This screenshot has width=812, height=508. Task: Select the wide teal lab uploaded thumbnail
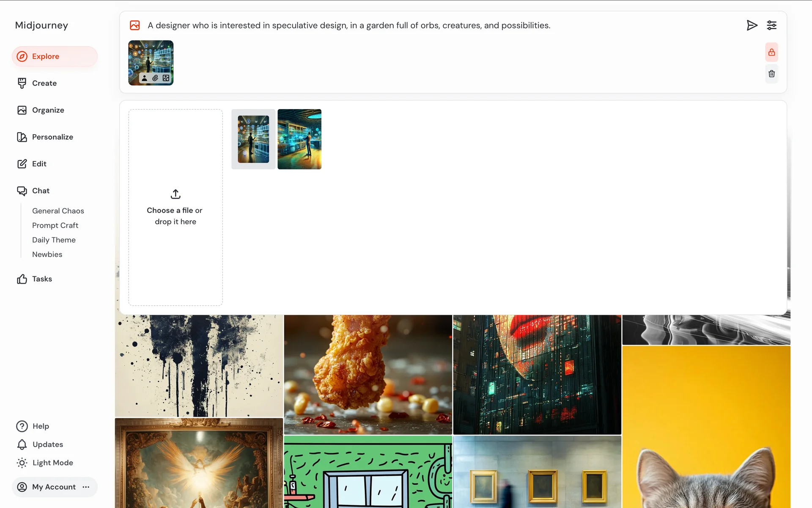[299, 139]
